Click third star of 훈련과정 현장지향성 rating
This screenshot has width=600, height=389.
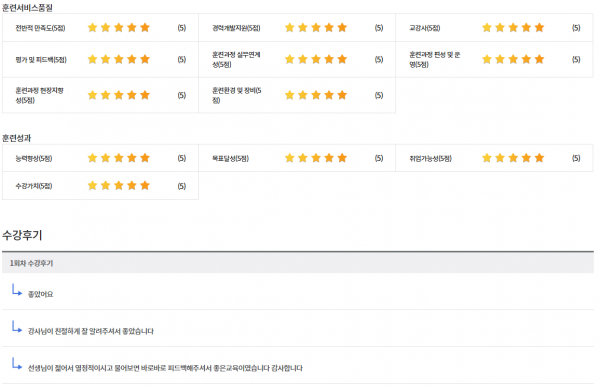click(119, 95)
